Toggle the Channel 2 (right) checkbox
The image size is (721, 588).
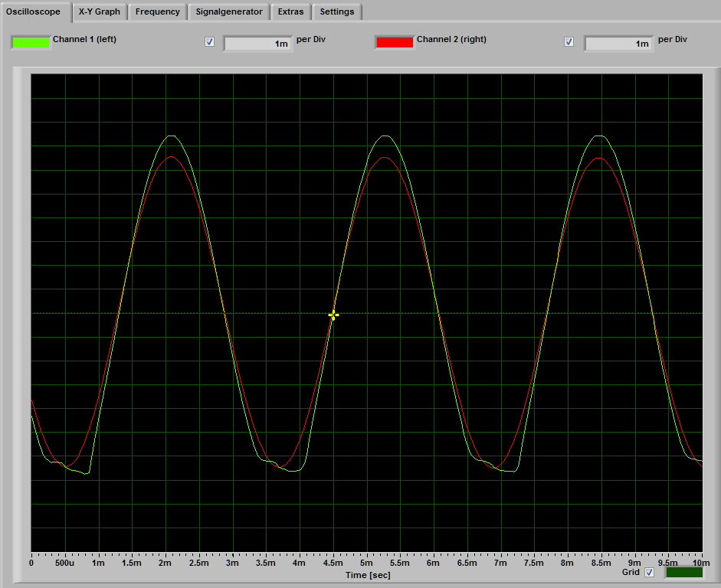click(569, 42)
